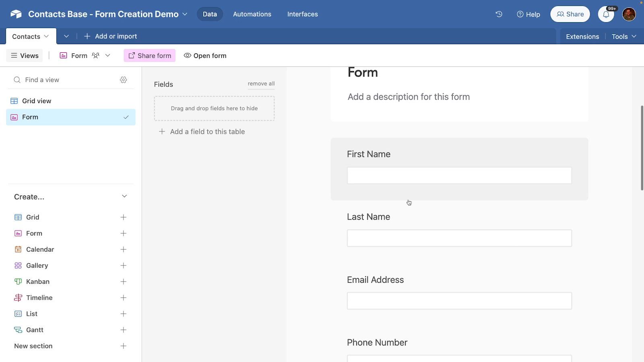
Task: Expand the base name dropdown chevron
Action: coord(185,14)
